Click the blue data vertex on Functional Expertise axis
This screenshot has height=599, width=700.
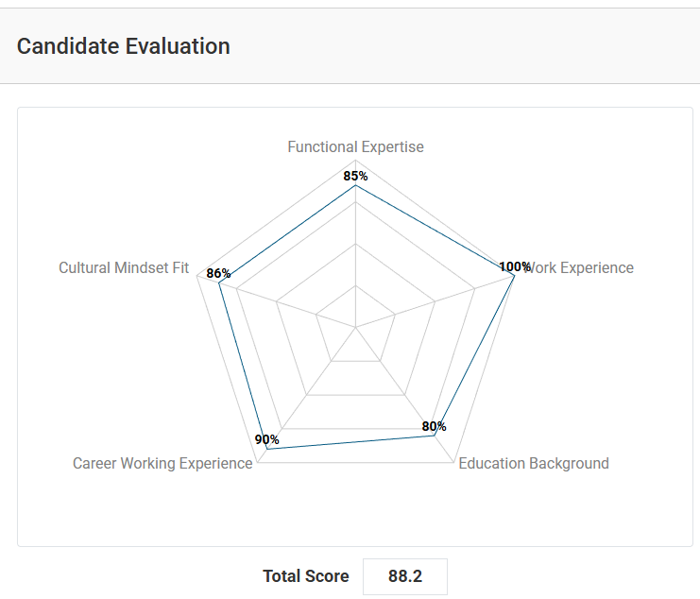[355, 186]
